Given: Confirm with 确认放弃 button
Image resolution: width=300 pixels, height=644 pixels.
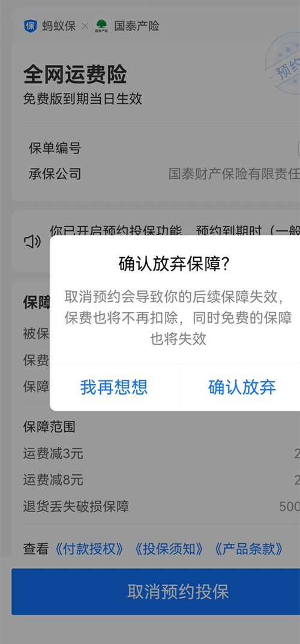Looking at the screenshot, I should (242, 387).
